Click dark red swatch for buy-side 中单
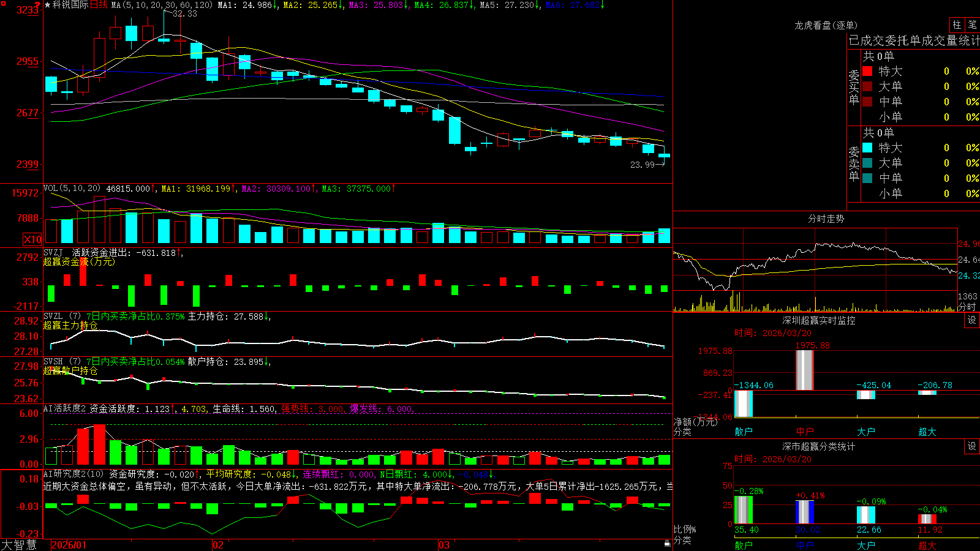Viewport: 980px width, 551px height. [x=867, y=102]
